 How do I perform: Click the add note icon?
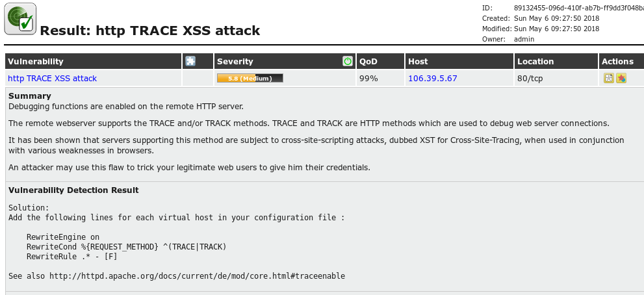(x=609, y=79)
